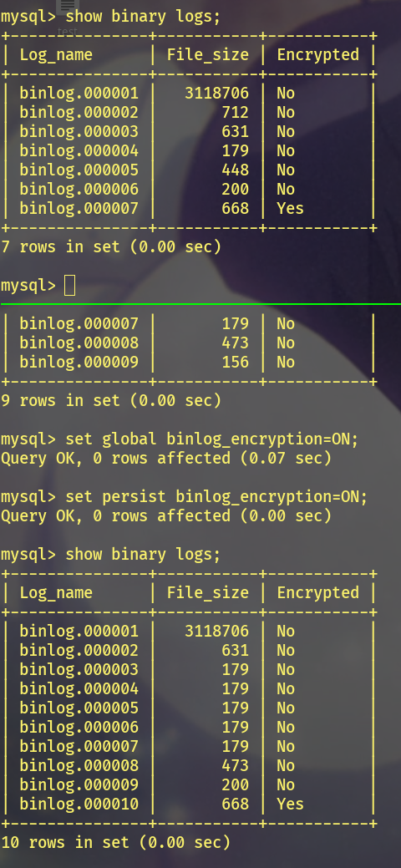Image resolution: width=401 pixels, height=868 pixels.
Task: Click the Yes value next to binlog.000010
Action: (x=290, y=804)
